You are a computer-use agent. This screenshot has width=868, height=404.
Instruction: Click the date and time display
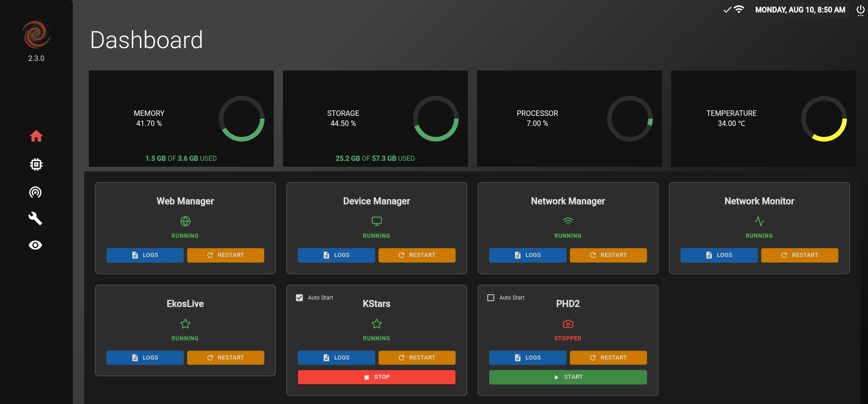(800, 10)
